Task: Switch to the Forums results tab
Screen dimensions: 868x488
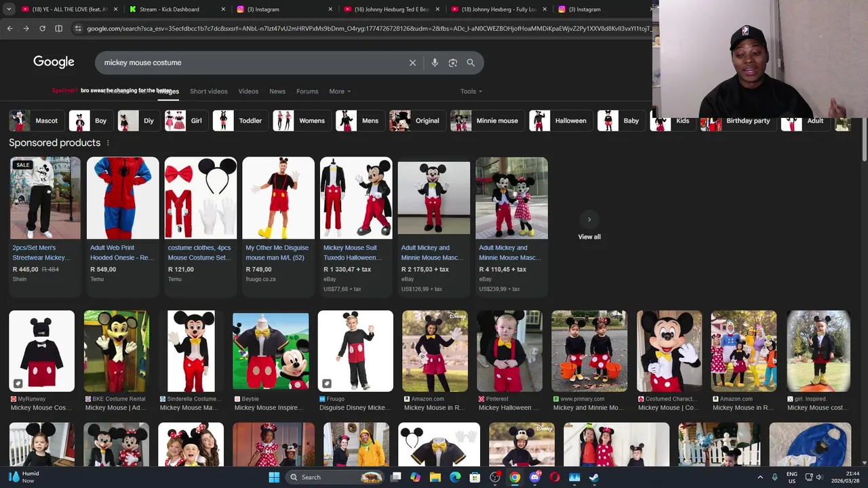Action: pos(307,91)
